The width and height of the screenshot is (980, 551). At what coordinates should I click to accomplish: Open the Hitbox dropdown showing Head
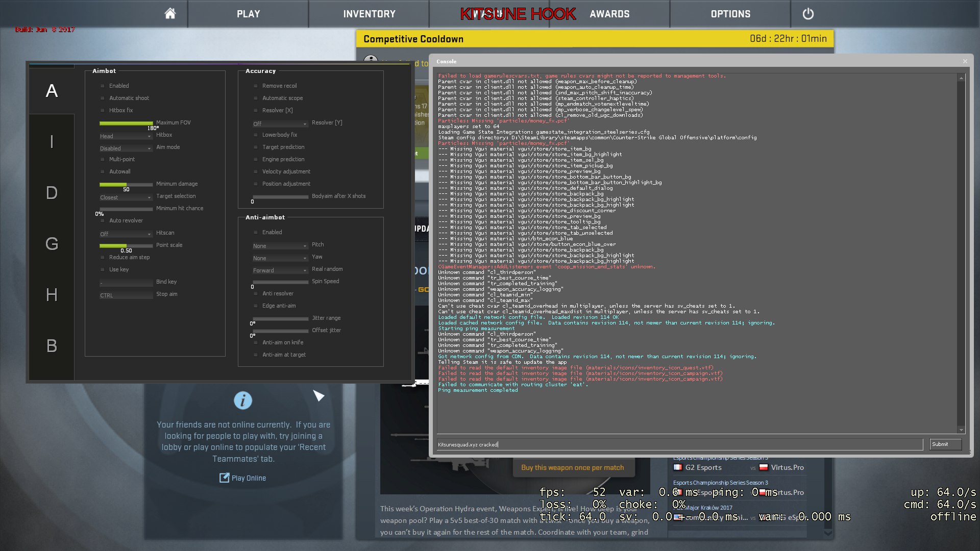tap(126, 136)
